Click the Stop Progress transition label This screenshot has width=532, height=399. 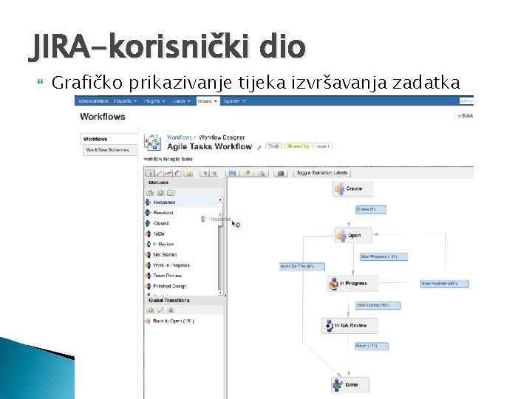pyautogui.click(x=444, y=283)
